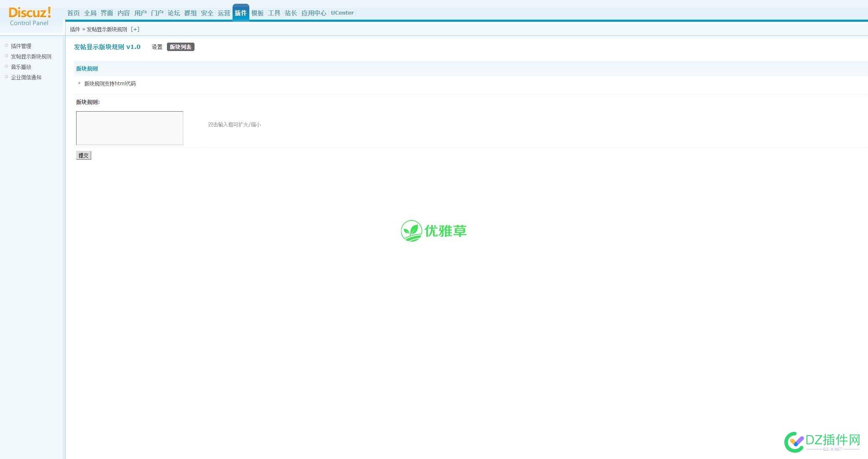
Task: Open 发帖显示版块规则 in the sidebar
Action: (31, 56)
